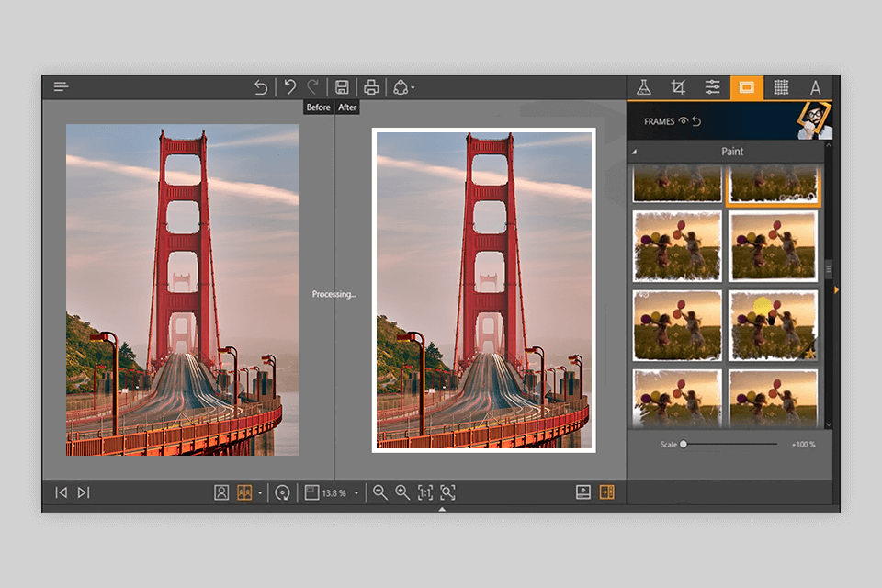
Task: Click the share icon in top toolbar
Action: point(401,87)
